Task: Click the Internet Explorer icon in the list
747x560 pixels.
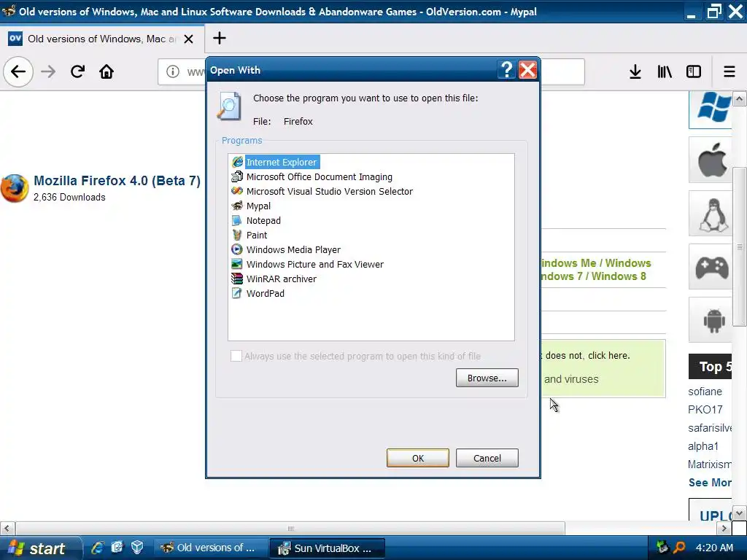Action: click(x=237, y=163)
